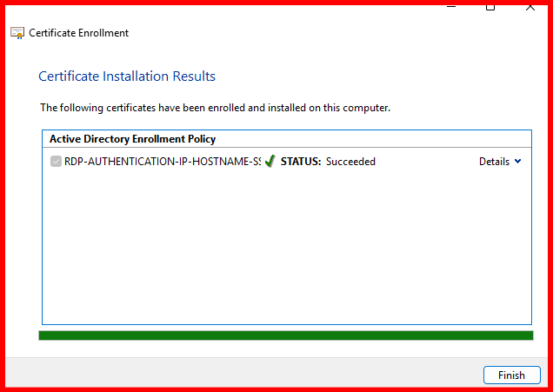Click the Certificate Enrollment window title text
The width and height of the screenshot is (553, 392).
(x=78, y=33)
